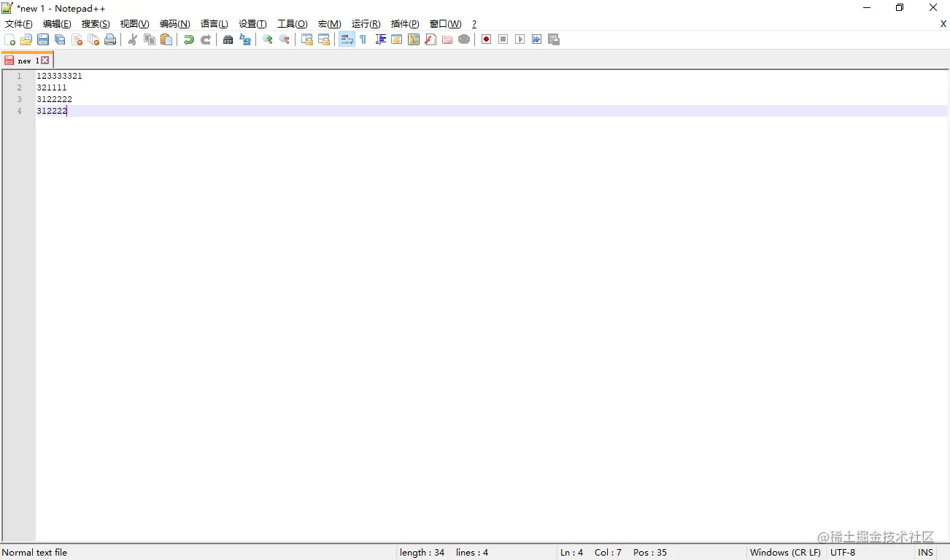Click the UTF-8 encoding indicator
950x560 pixels.
pyautogui.click(x=842, y=552)
